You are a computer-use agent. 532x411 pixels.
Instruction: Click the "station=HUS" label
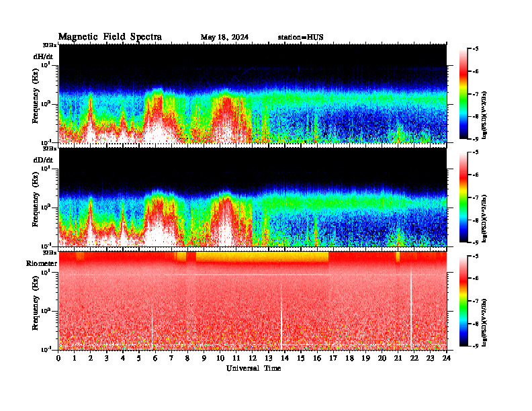point(301,38)
